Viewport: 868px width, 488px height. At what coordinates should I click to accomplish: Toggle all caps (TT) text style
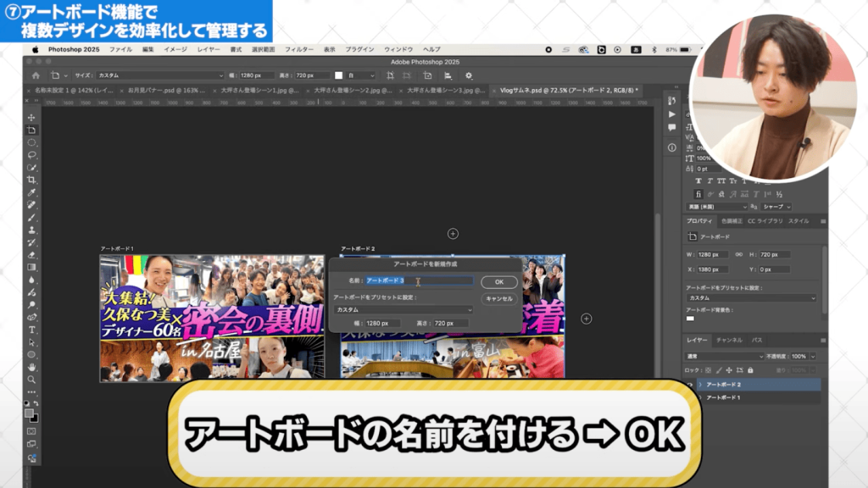coord(721,181)
